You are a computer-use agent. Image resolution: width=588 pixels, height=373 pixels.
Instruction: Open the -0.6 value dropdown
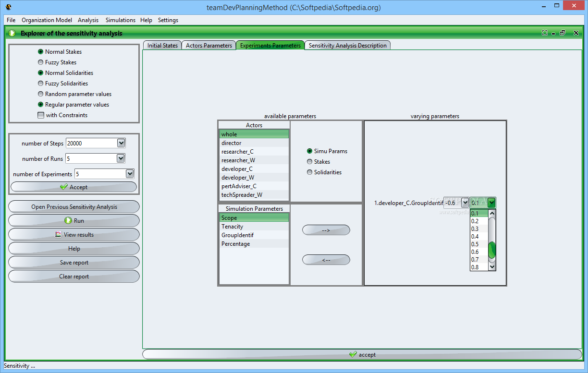(465, 203)
